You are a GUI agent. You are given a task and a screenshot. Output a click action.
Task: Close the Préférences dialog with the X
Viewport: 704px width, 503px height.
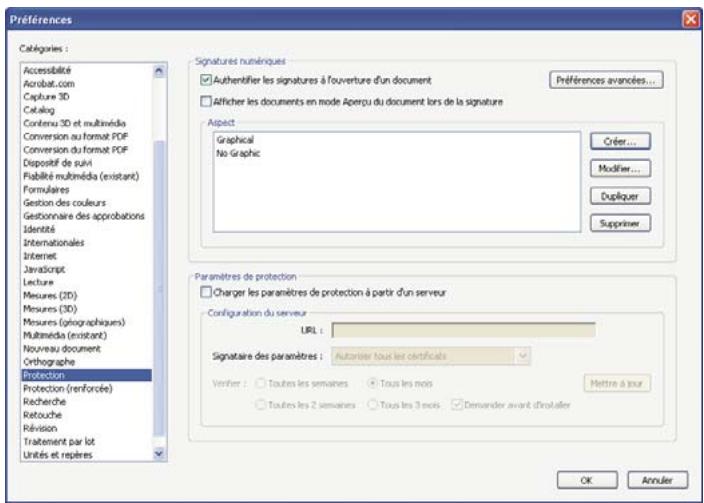[x=690, y=20]
